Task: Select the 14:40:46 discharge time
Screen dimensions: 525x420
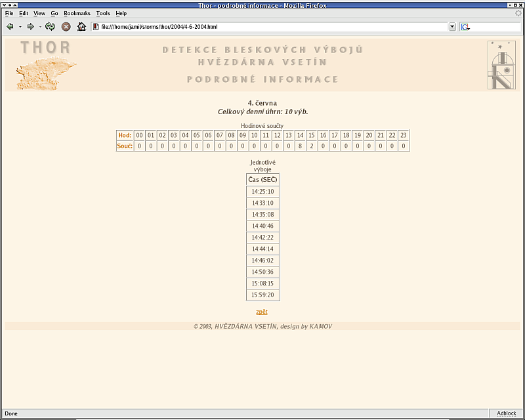Action: pos(263,226)
